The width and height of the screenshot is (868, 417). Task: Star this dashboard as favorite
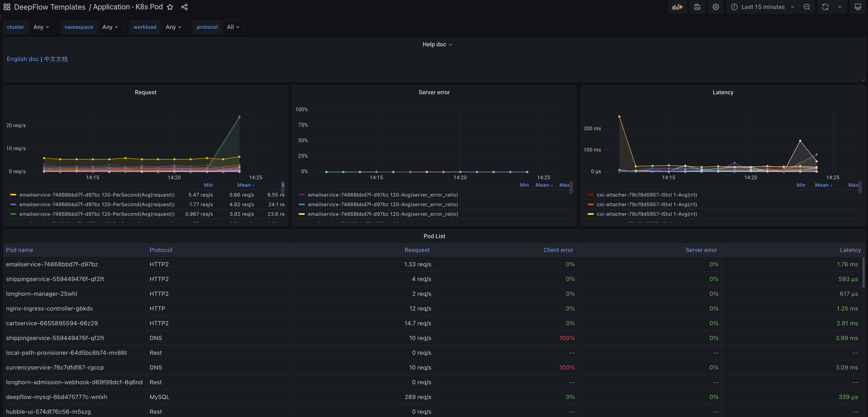170,7
